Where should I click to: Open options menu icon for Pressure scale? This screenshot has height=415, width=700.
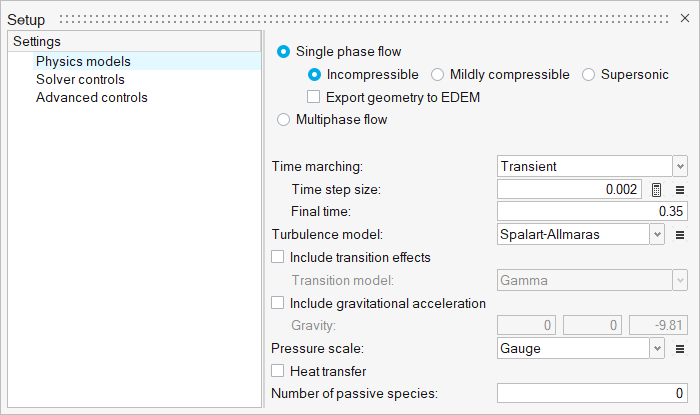(x=680, y=349)
